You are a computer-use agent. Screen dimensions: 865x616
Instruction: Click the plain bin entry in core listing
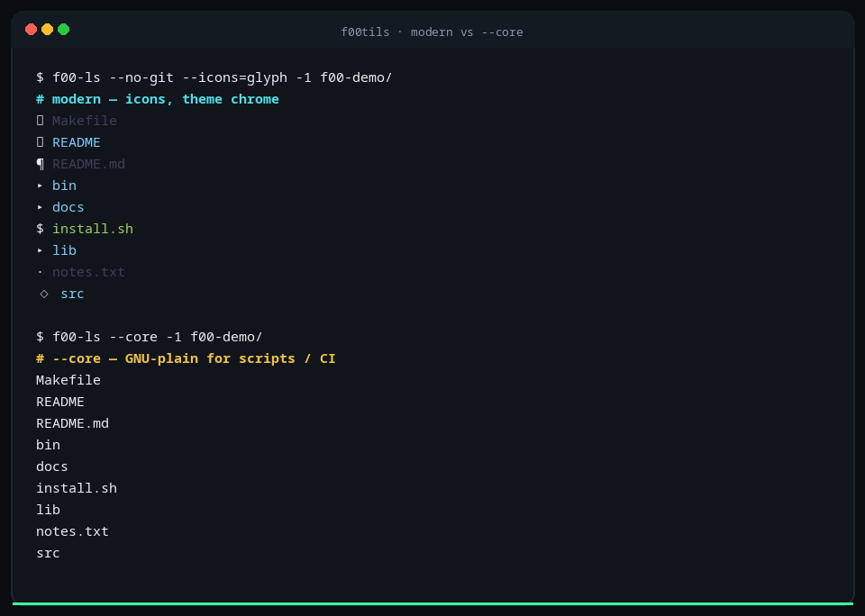pos(48,445)
